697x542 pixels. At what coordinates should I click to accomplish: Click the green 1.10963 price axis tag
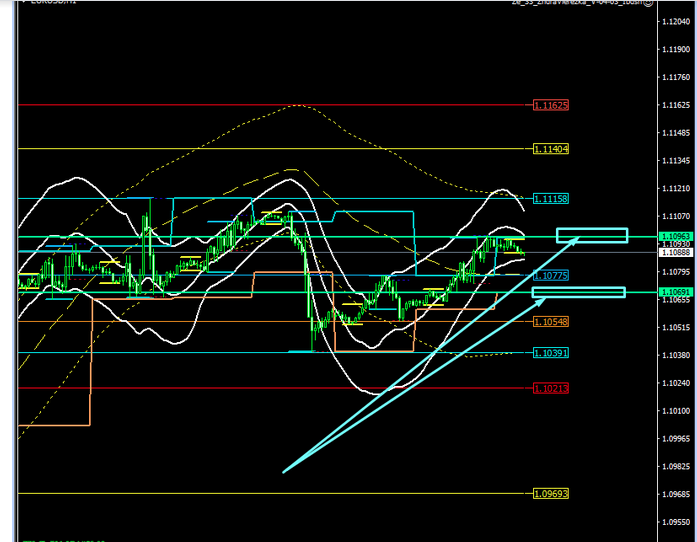(674, 236)
